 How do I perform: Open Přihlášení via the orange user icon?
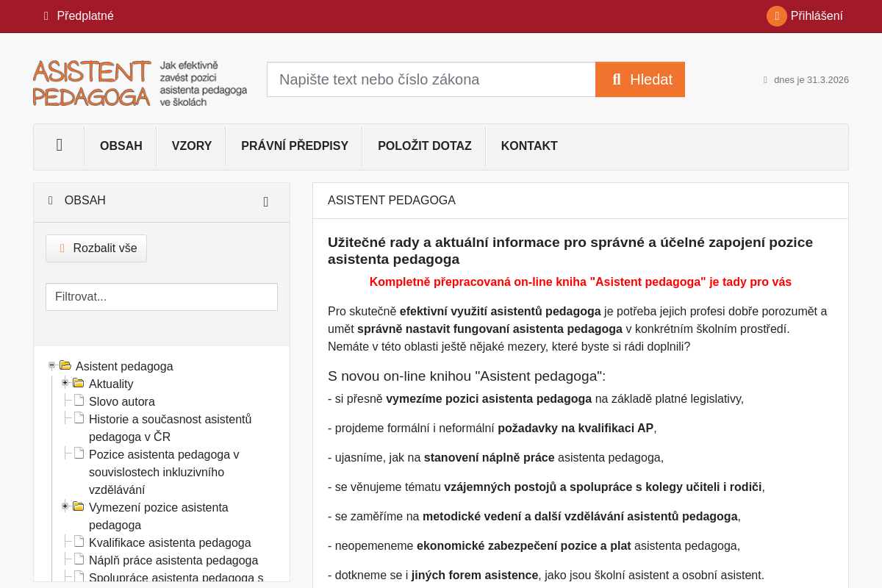click(x=776, y=15)
